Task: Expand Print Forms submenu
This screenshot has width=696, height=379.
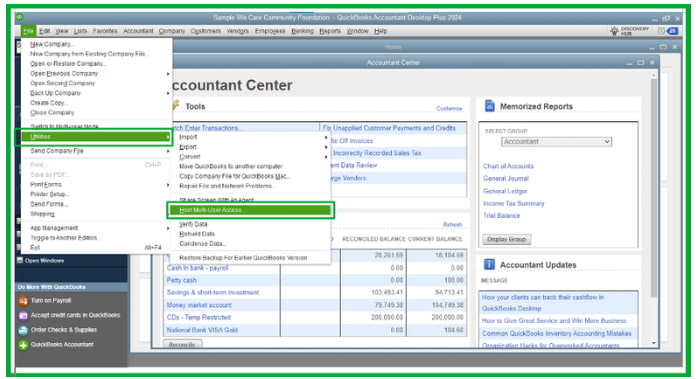Action: [x=168, y=185]
